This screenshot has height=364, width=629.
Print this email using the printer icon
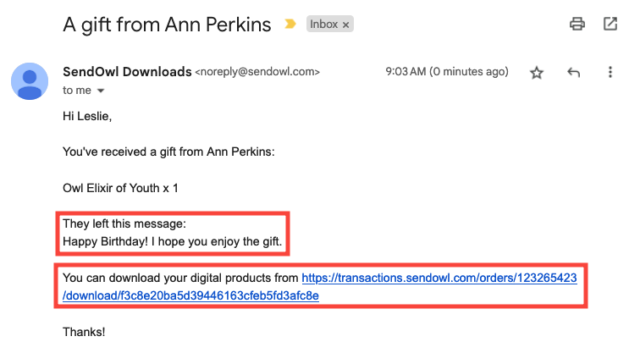click(x=577, y=24)
